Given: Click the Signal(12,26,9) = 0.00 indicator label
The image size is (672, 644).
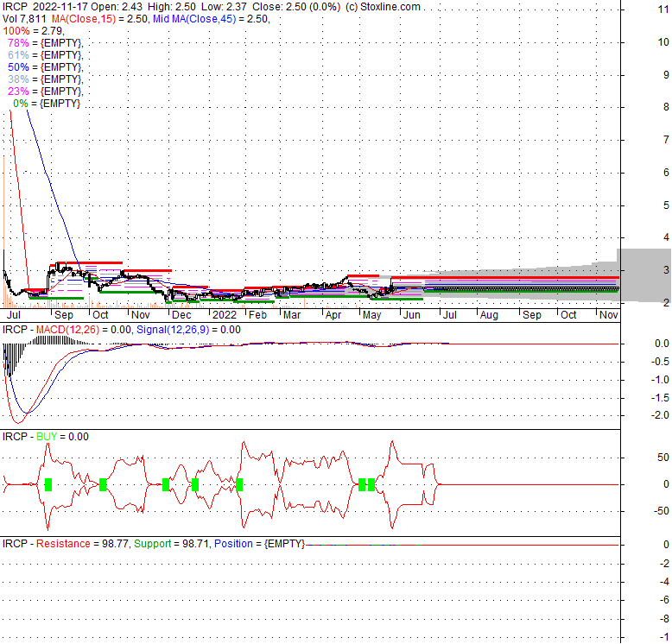Looking at the screenshot, I should (x=188, y=330).
